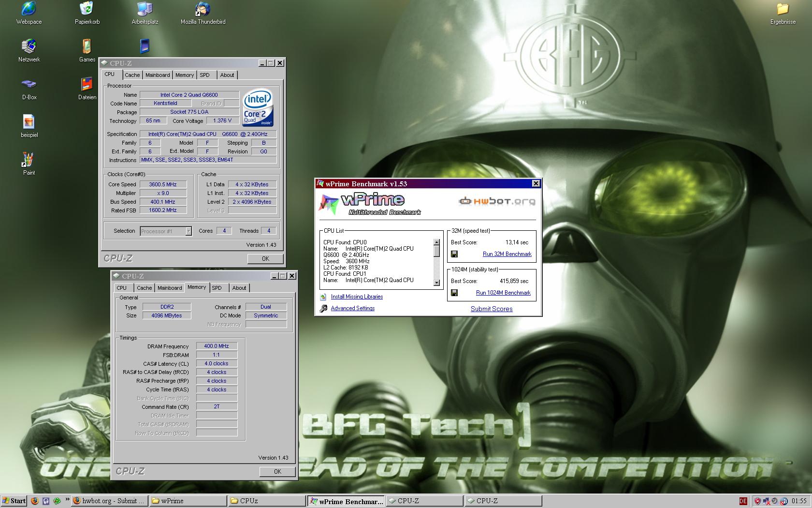This screenshot has height=508, width=812.
Task: Click the green clover quick launch icon
Action: pyautogui.click(x=57, y=501)
